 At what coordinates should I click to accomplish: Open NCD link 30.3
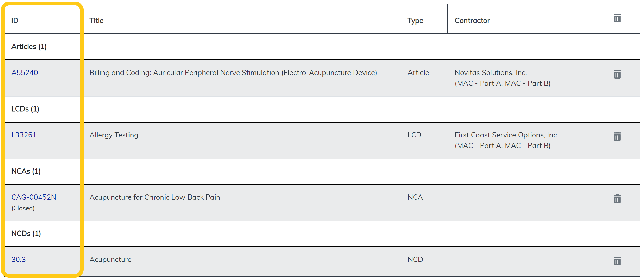pos(18,260)
